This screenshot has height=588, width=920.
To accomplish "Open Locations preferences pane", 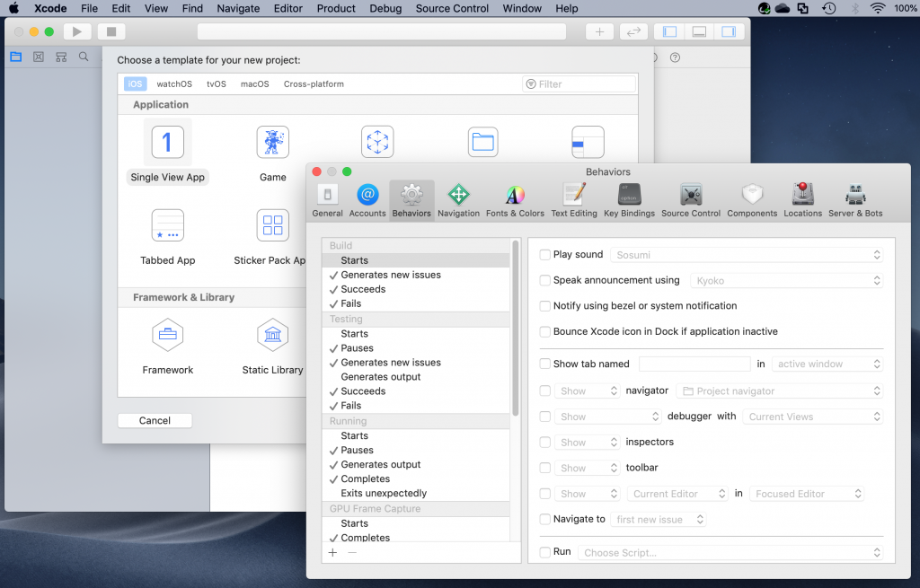I will (802, 200).
